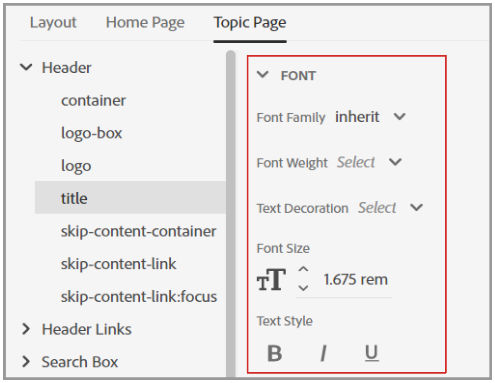Viewport: 495px width, 383px height.
Task: Select the skip-content-link:focus item
Action: point(139,296)
